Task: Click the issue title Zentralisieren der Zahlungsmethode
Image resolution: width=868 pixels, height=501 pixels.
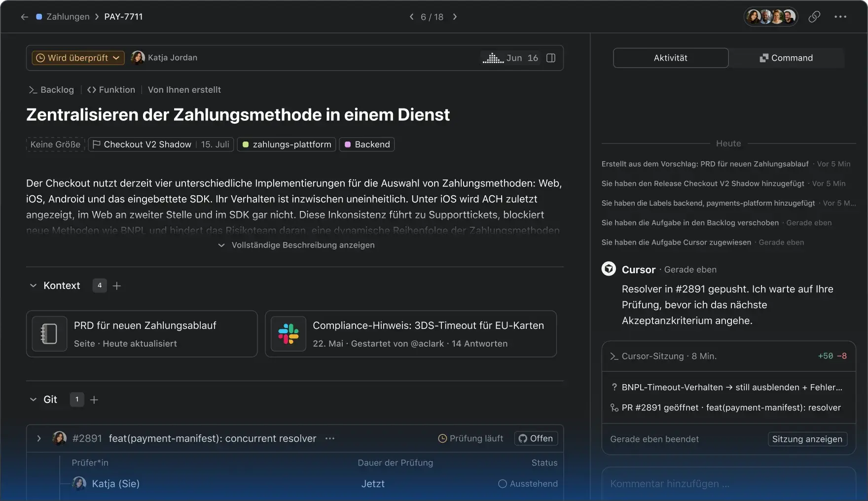Action: 238,114
